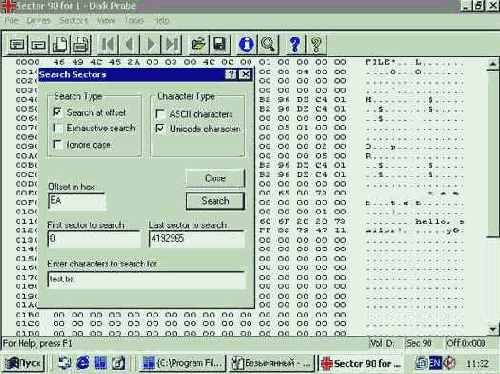
Task: Click the 'FILE*' text in ASCII column
Action: point(381,62)
